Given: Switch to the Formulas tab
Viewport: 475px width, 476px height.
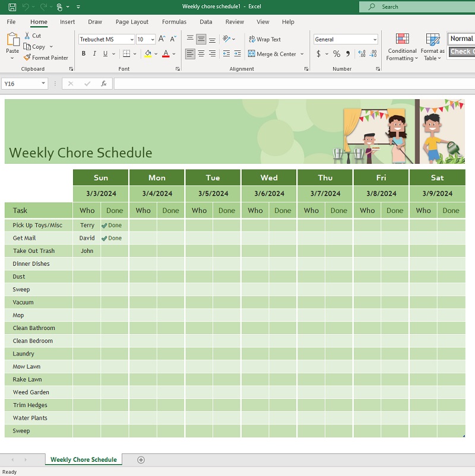Looking at the screenshot, I should coord(174,22).
